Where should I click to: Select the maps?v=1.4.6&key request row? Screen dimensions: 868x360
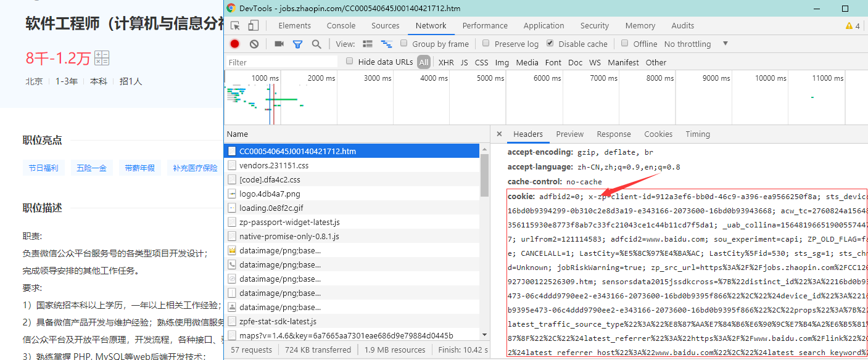tap(352, 335)
